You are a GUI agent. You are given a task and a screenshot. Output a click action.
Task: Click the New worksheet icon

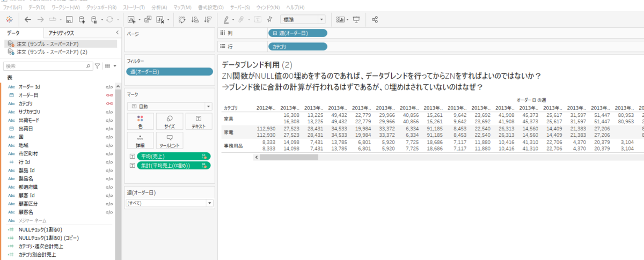coord(132,19)
